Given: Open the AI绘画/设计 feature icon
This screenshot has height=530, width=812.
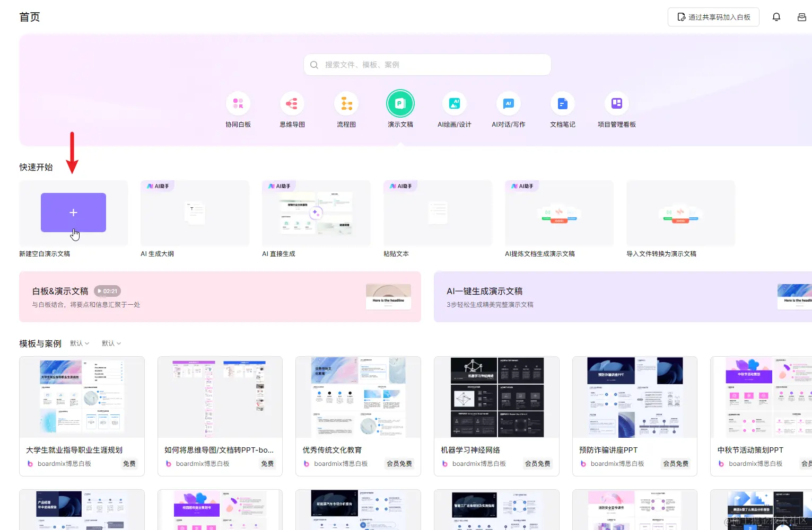Looking at the screenshot, I should (455, 103).
